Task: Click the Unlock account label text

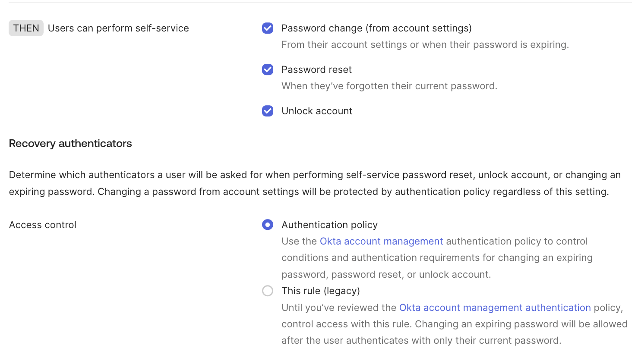Action: (317, 111)
